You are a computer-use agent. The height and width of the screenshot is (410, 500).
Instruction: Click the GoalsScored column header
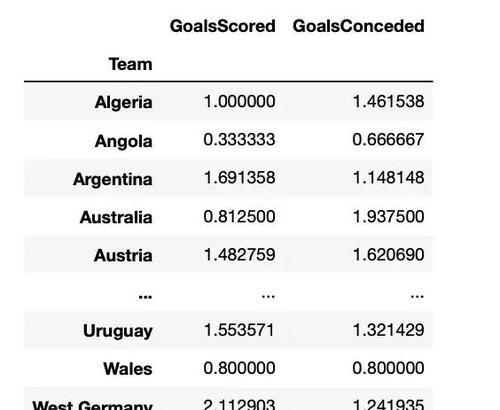[x=223, y=26]
